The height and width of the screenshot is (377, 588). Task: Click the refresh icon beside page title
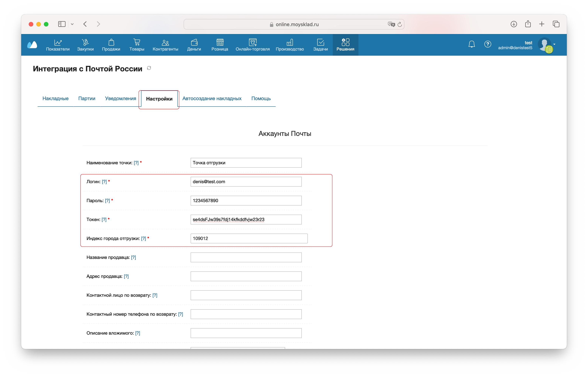(149, 68)
